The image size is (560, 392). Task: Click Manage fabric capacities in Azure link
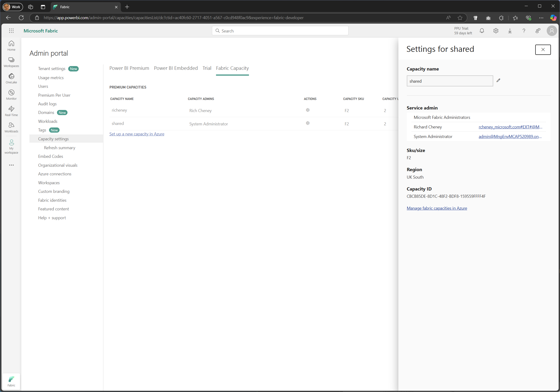coord(437,208)
